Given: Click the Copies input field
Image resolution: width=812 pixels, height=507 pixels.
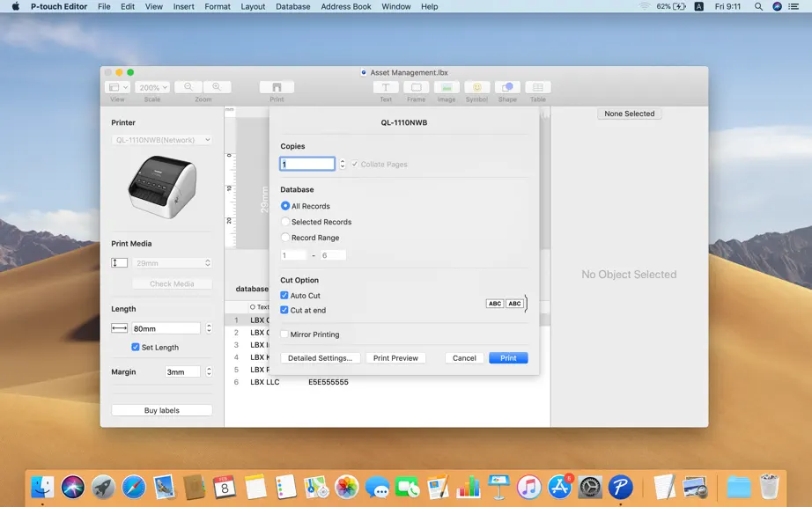Looking at the screenshot, I should [307, 164].
